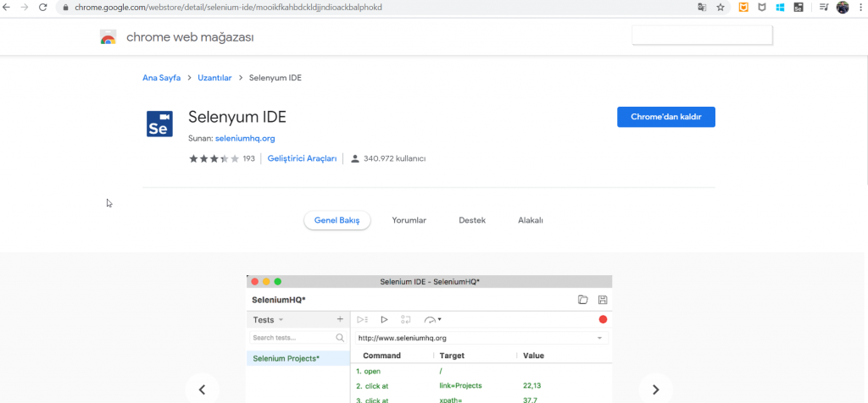Click the blue Windows logo extension icon

[x=780, y=8]
